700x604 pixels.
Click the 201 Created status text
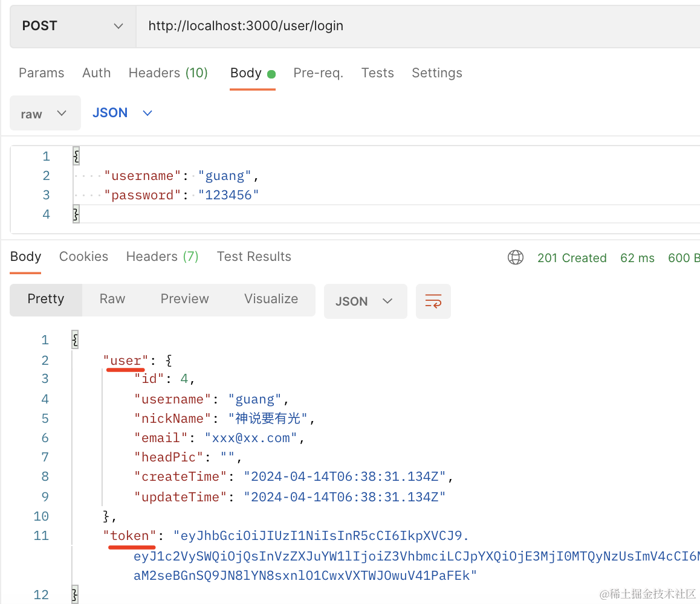572,258
